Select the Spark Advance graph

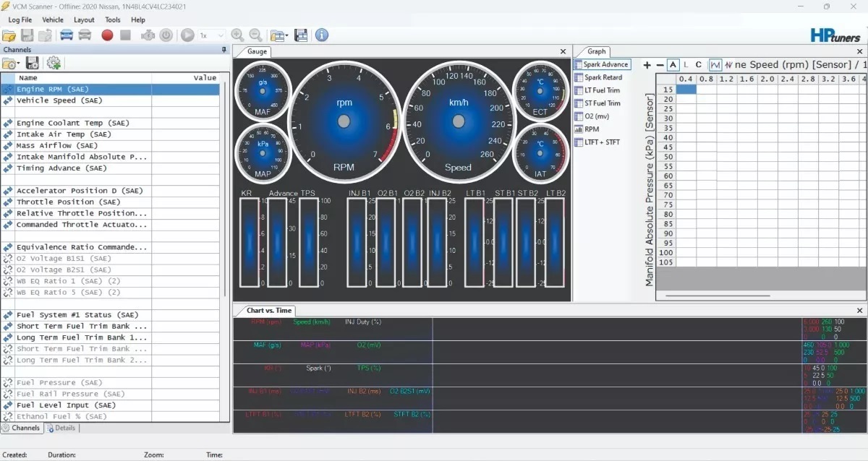[x=601, y=64]
